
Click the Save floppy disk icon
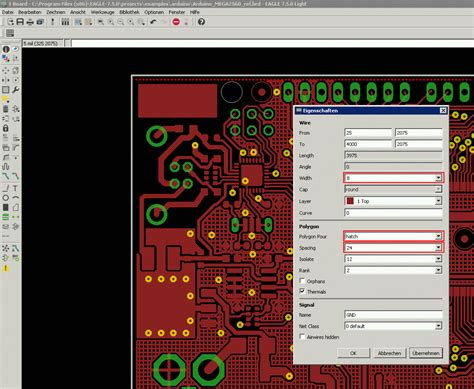click(20, 22)
